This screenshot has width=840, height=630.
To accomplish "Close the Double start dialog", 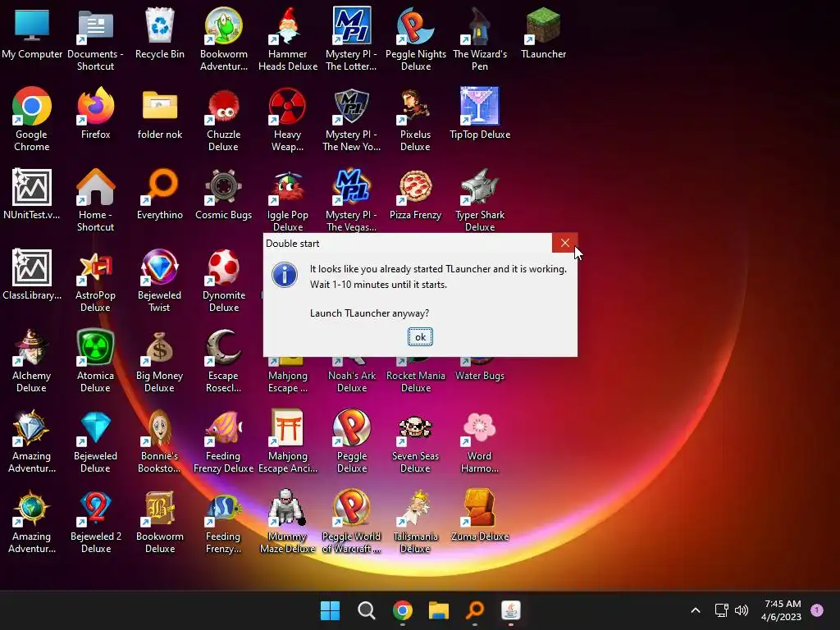I will [564, 243].
